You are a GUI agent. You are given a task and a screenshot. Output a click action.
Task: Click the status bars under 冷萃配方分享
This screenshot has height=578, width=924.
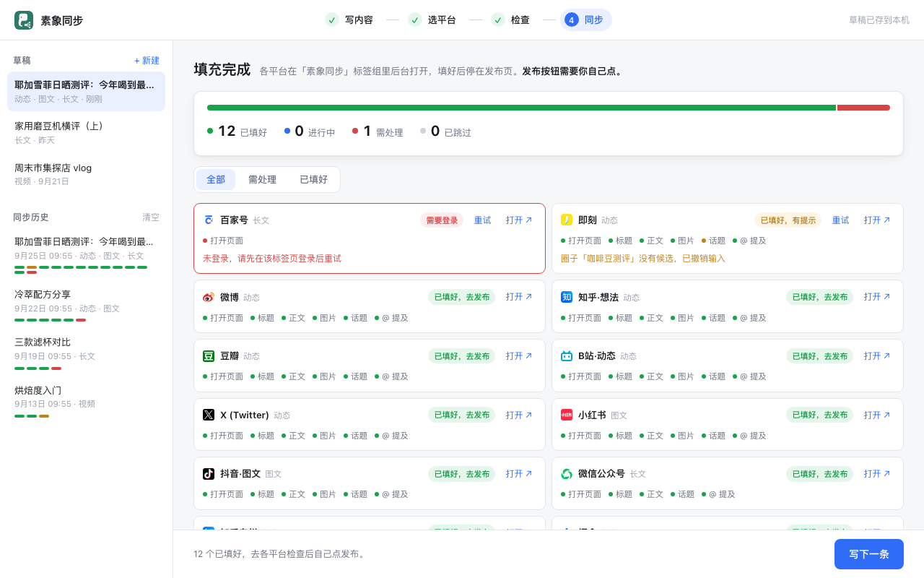(50, 320)
